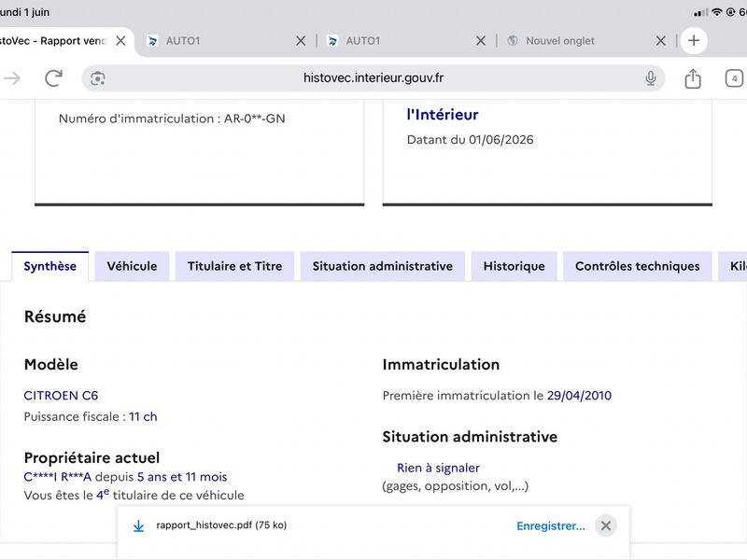Dismiss the rapport_histovec.pdf download banner
The height and width of the screenshot is (560, 747).
606,525
